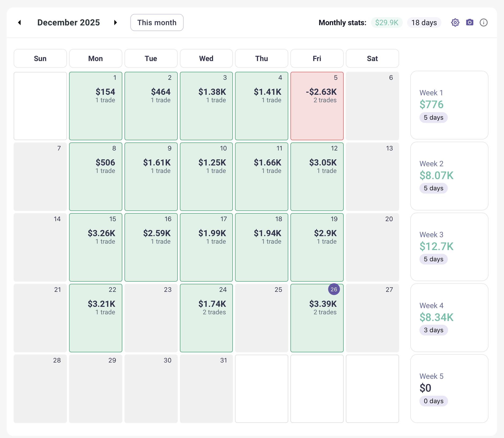Open December 5 losing day cell
The width and height of the screenshot is (504, 438).
coord(317,106)
